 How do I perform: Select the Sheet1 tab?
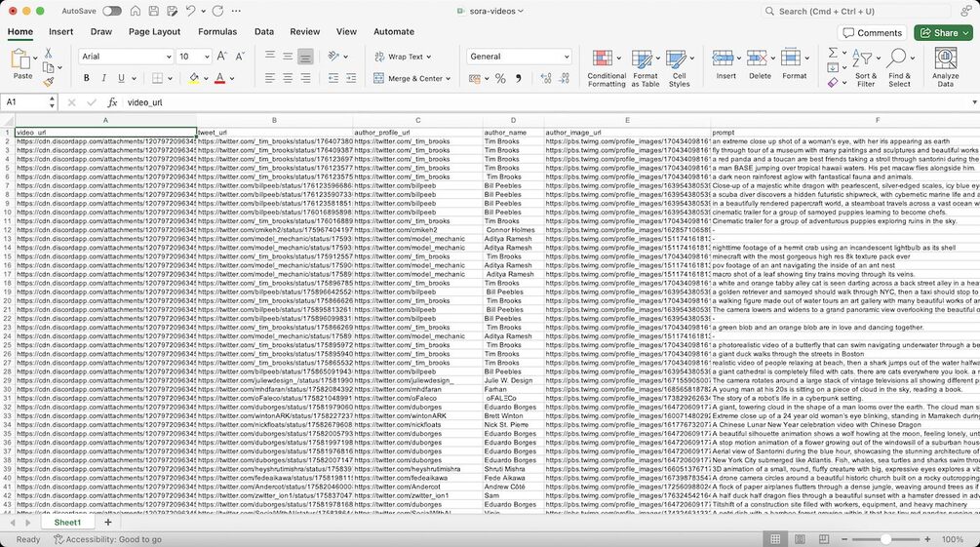[67, 522]
